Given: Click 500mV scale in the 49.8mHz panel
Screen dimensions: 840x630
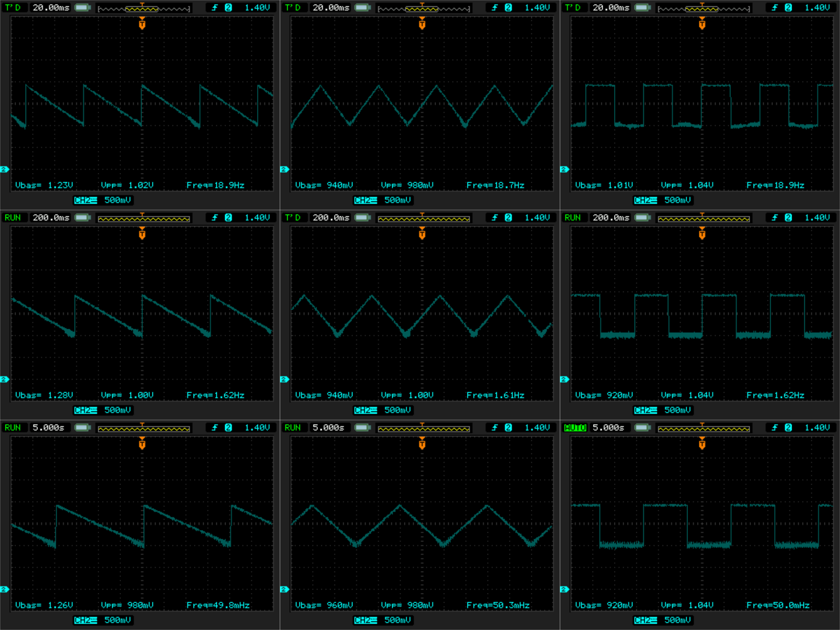Looking at the screenshot, I should tap(118, 620).
